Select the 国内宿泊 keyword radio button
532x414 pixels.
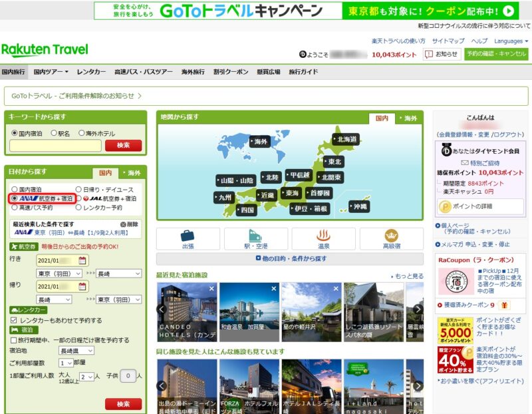14,133
